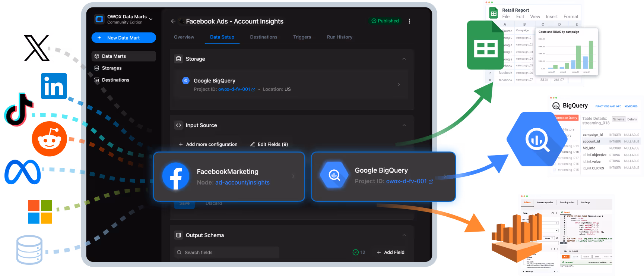
Task: Select the Schema tab in BigQuery table details
Action: click(619, 119)
